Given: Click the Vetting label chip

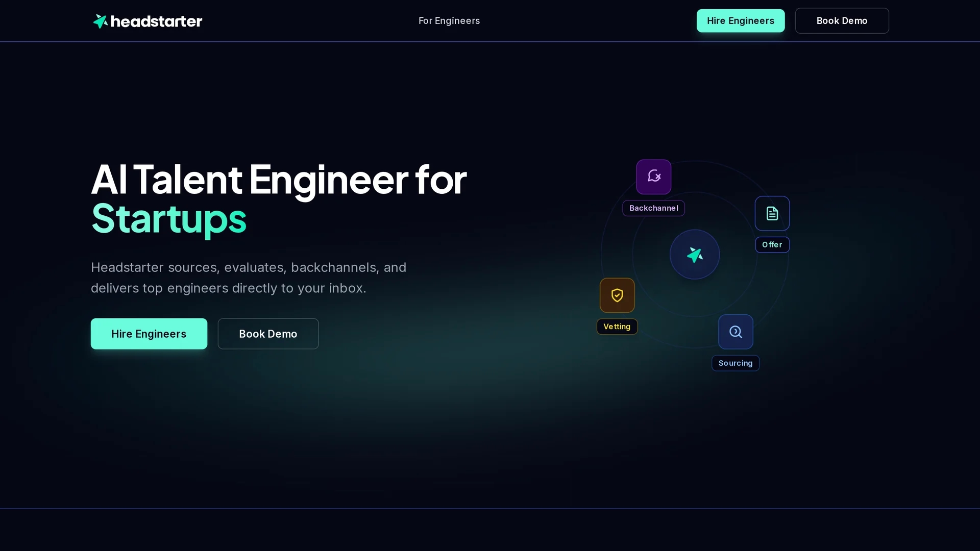Looking at the screenshot, I should click(617, 327).
